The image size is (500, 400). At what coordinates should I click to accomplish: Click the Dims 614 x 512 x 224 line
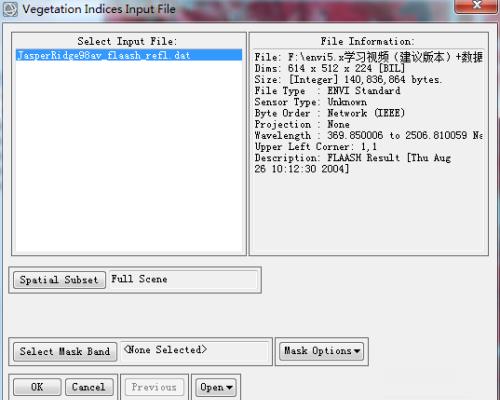click(x=330, y=68)
